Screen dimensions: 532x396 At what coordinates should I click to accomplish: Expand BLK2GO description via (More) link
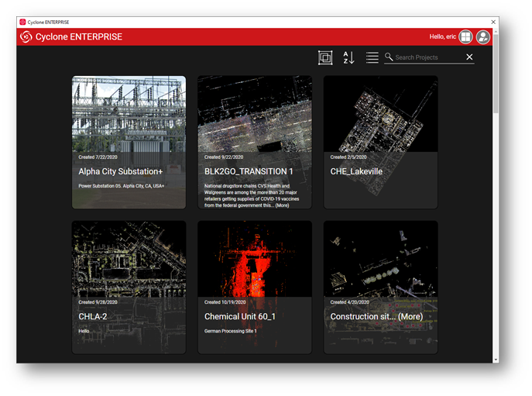(282, 205)
